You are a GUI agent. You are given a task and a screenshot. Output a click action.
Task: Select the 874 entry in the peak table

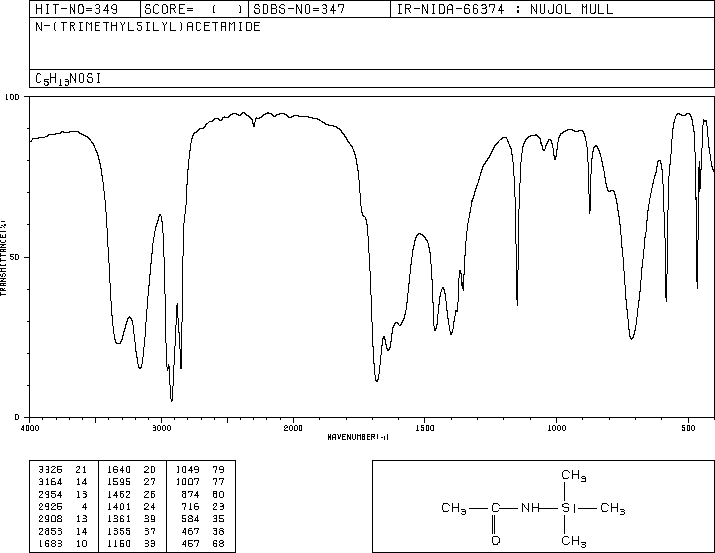click(x=191, y=494)
